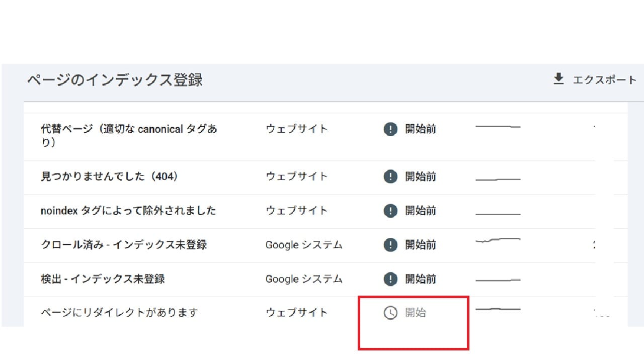
Task: Open 代替ページ (適切な canonical タグあり) reason
Action: pyautogui.click(x=129, y=135)
